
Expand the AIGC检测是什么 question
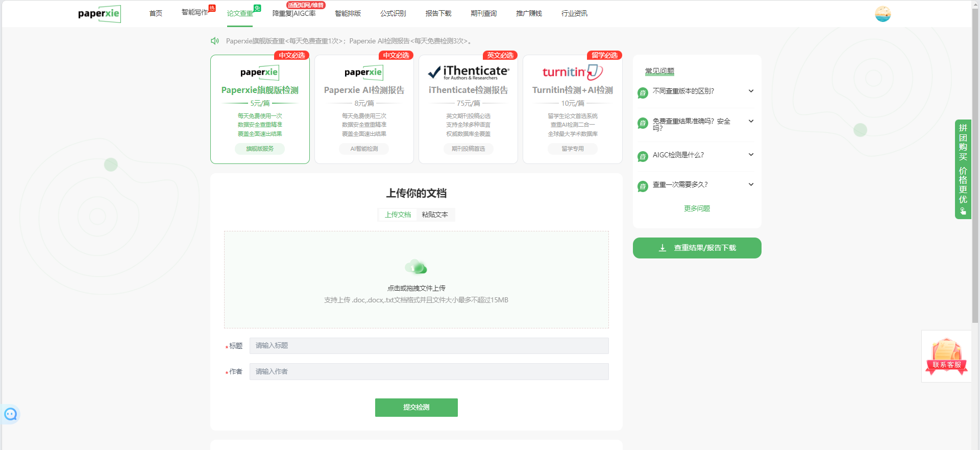point(697,155)
